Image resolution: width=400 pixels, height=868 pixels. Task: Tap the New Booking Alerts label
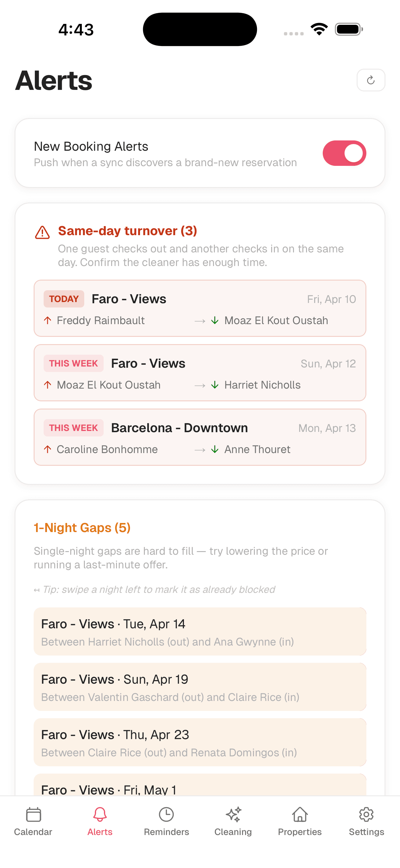click(91, 146)
